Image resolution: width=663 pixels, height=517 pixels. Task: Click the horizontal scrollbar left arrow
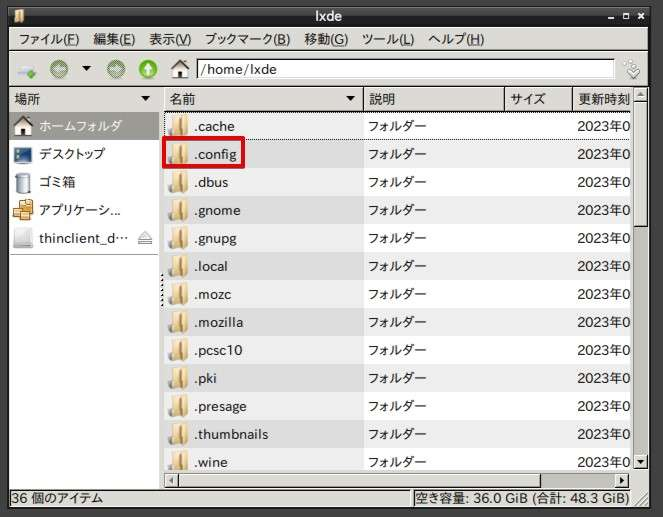[171, 481]
